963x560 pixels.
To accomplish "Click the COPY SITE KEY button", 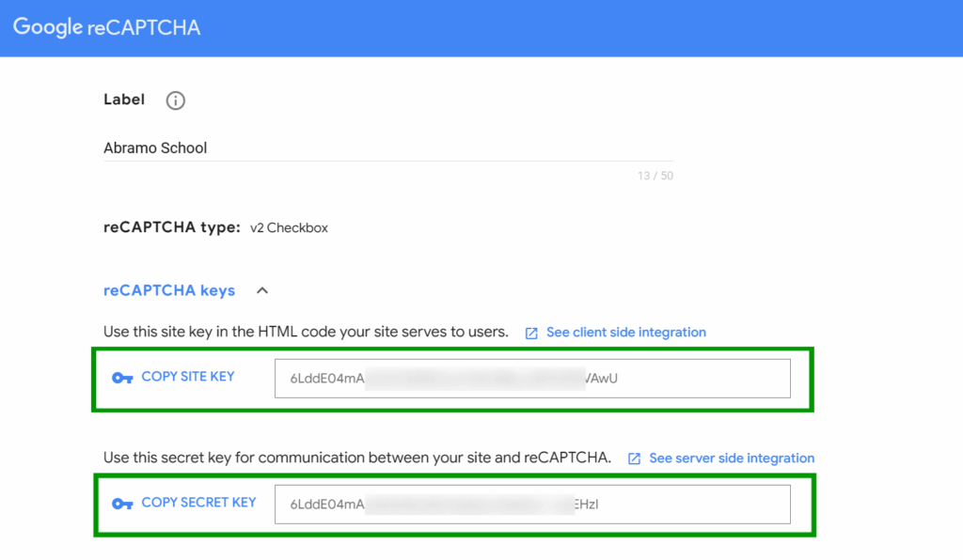I will (x=188, y=377).
